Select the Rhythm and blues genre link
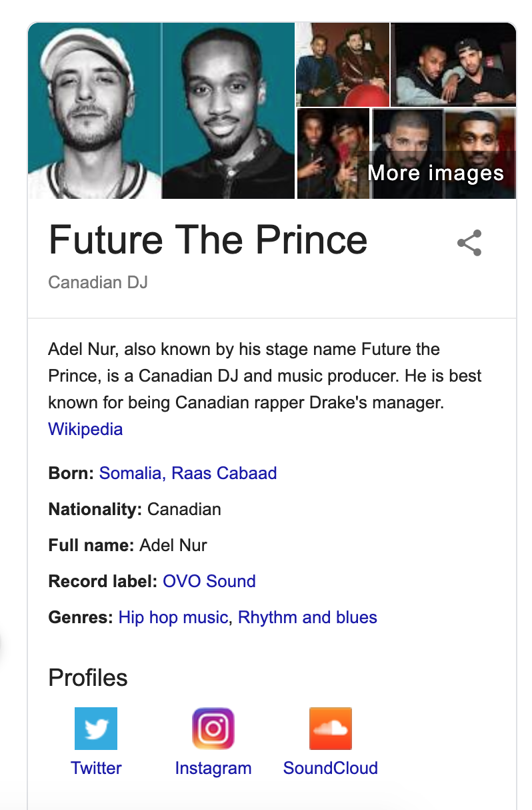This screenshot has height=810, width=532. (x=307, y=617)
